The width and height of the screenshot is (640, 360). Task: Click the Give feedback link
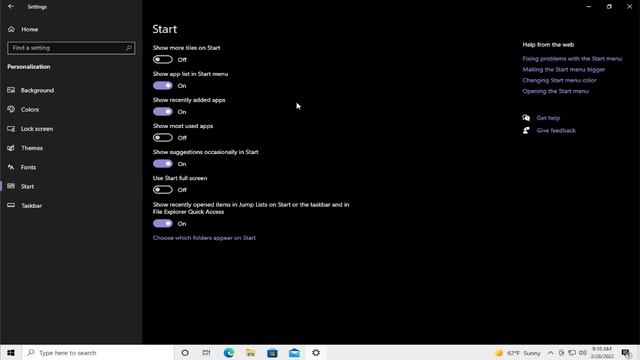click(x=556, y=131)
